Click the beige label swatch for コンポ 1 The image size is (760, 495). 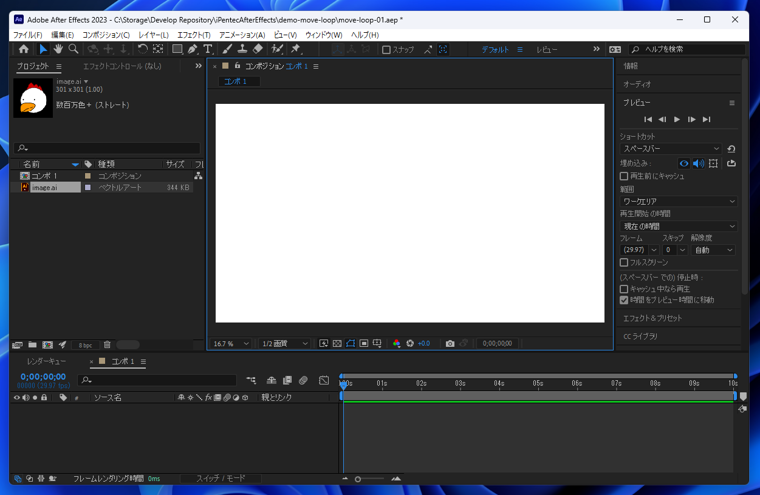[88, 176]
